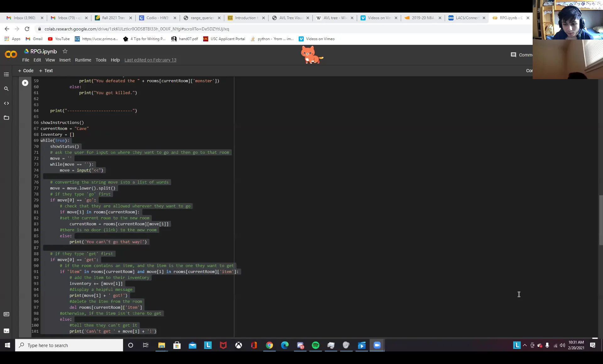Open the terminal from the sidebar
This screenshot has height=364, width=603.
(6, 331)
